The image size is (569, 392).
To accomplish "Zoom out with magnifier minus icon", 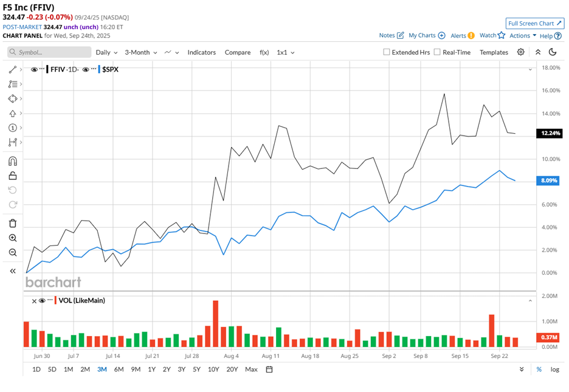I will click(13, 252).
